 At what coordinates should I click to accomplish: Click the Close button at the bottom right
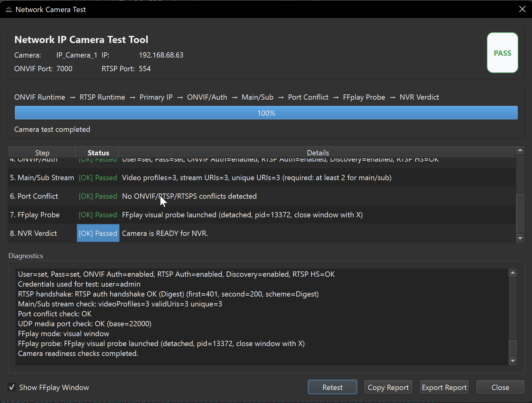pyautogui.click(x=500, y=387)
